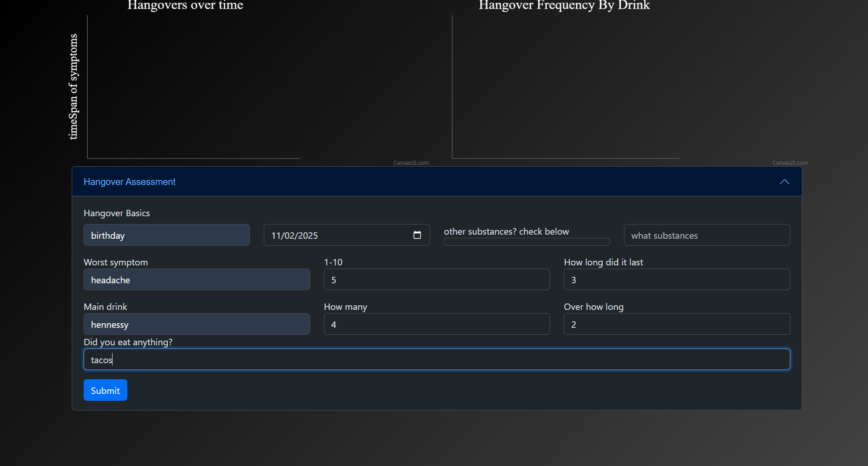Click the Hangover Assessment accordion title
868x466 pixels.
pos(130,182)
